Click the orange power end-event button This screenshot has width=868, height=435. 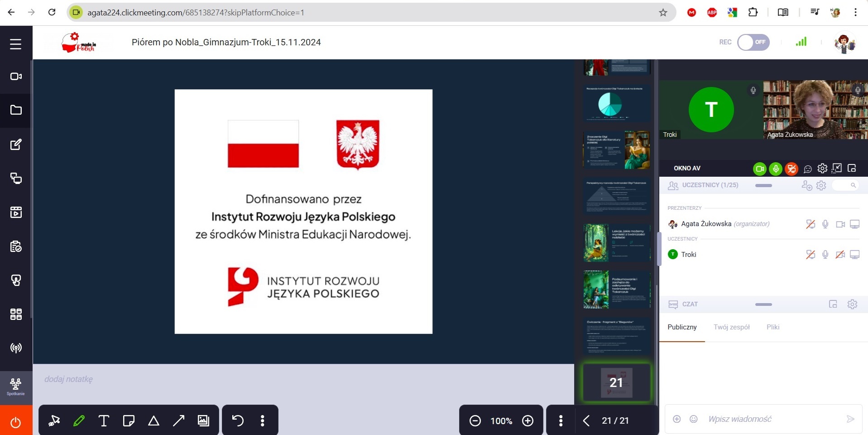[16, 421]
